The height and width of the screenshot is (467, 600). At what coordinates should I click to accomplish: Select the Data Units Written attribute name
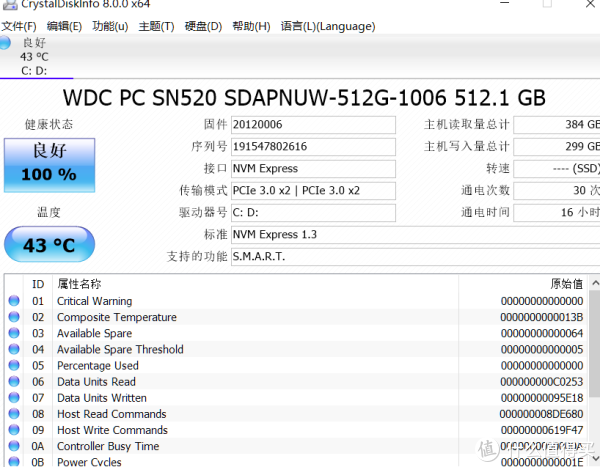pos(102,398)
